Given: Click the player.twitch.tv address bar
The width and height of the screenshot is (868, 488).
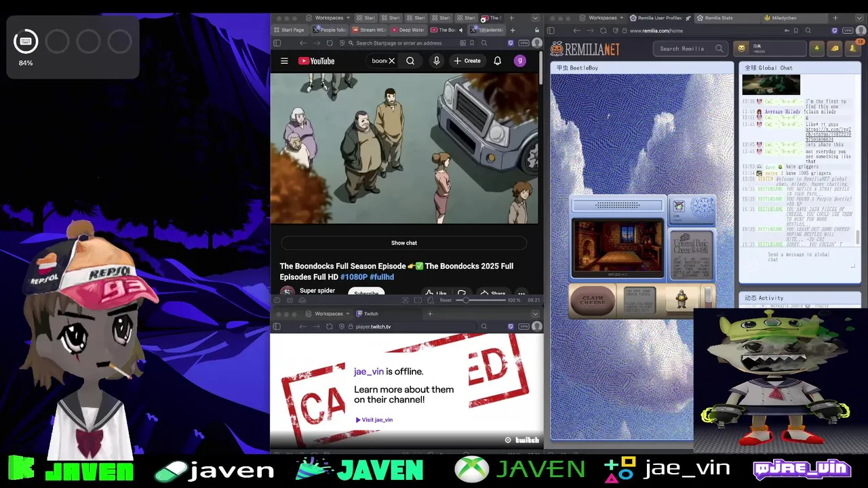Looking at the screenshot, I should click(x=407, y=327).
